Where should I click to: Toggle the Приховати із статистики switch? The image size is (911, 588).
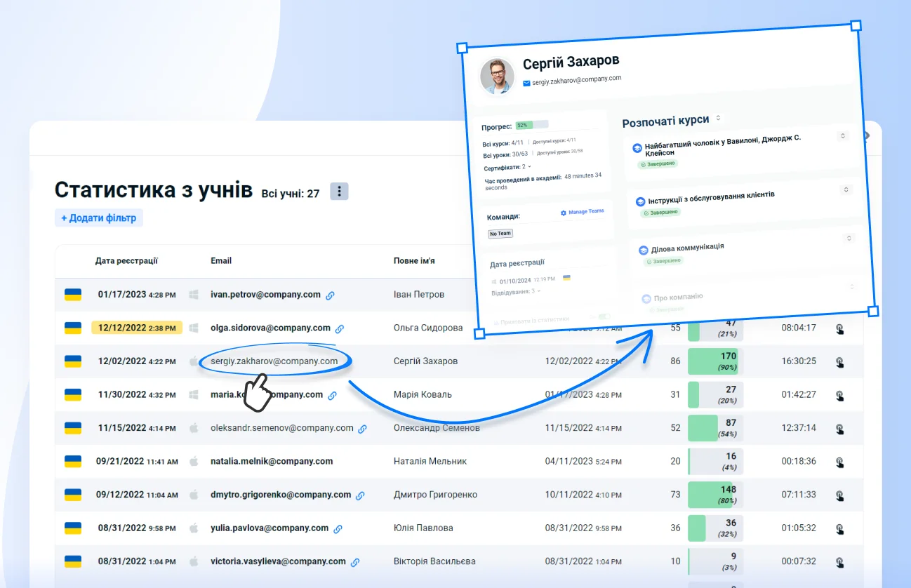click(603, 317)
